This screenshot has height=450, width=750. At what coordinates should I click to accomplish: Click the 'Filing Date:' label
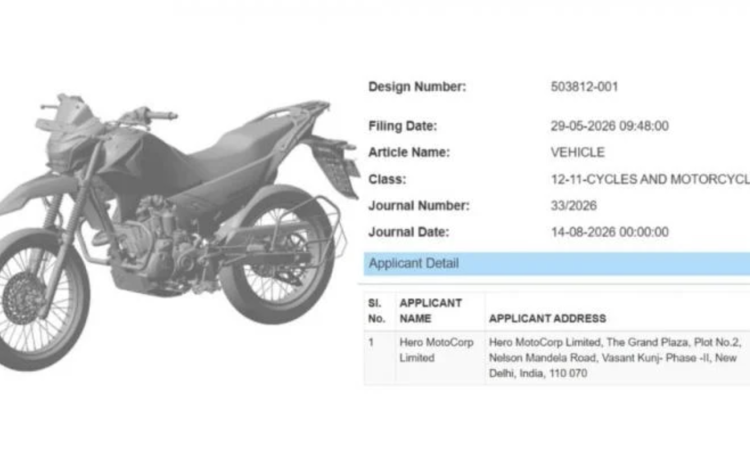click(x=402, y=126)
